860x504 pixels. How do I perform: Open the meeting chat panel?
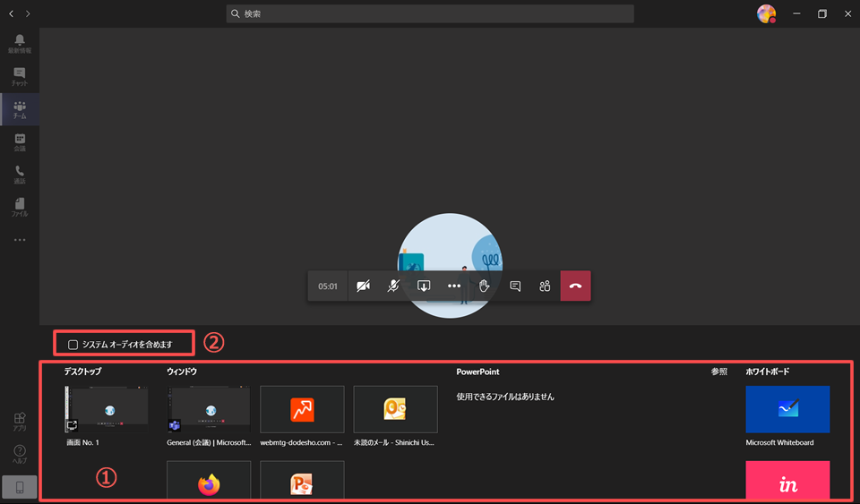(515, 286)
